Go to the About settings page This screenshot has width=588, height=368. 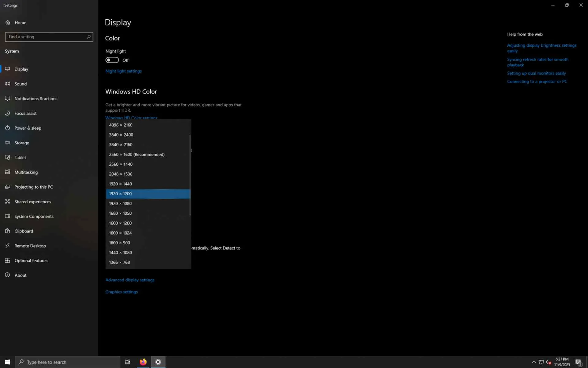point(21,275)
